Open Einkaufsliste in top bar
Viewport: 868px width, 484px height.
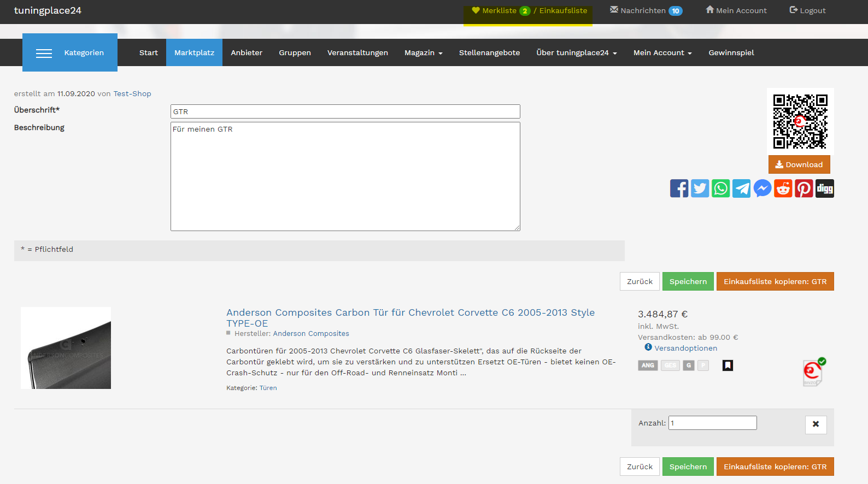point(563,10)
